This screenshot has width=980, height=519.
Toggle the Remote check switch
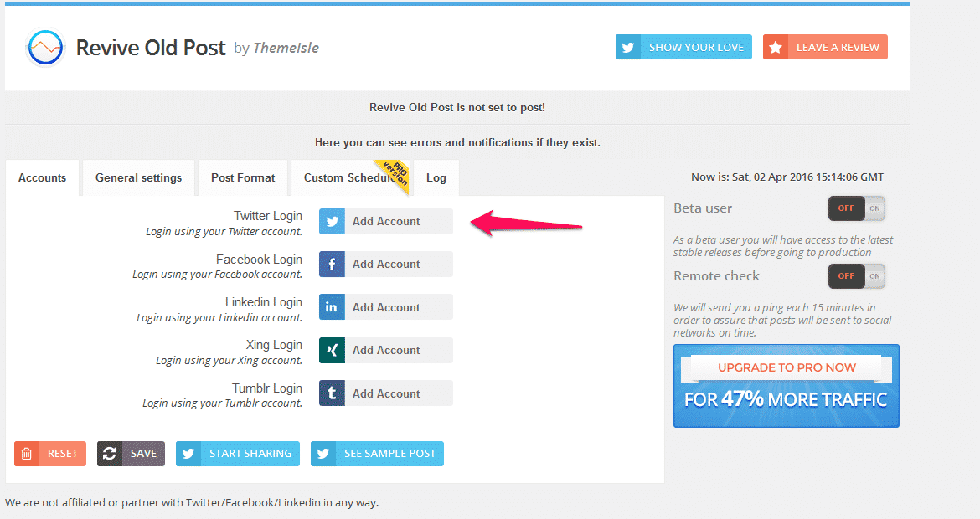(x=857, y=276)
